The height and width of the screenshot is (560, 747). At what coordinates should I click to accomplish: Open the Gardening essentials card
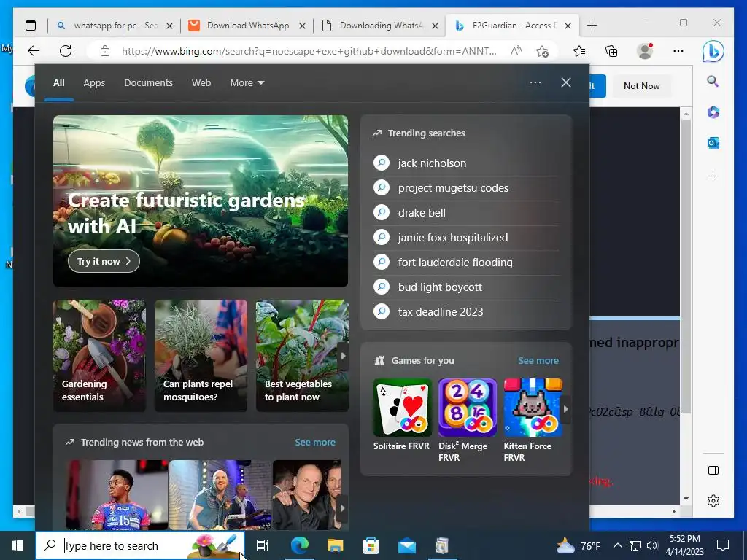pos(99,356)
